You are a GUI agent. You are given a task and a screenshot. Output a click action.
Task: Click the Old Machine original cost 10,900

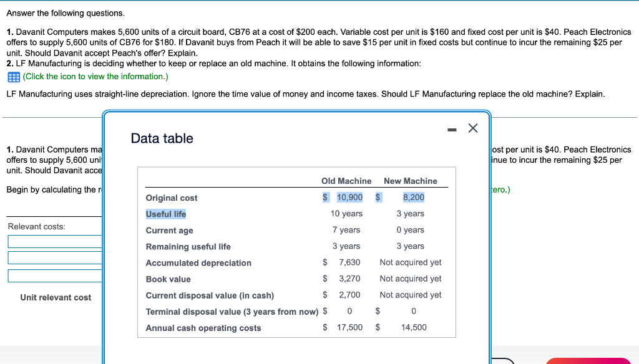tap(349, 198)
